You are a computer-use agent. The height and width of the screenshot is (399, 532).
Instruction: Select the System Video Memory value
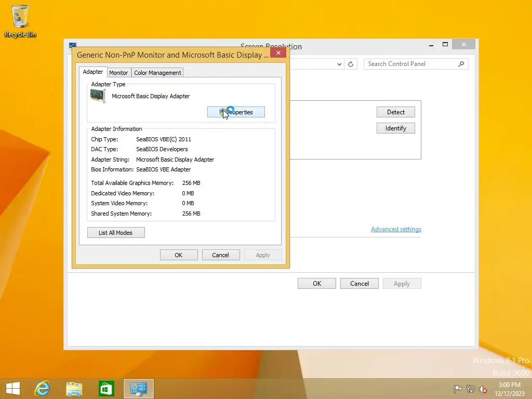(188, 203)
